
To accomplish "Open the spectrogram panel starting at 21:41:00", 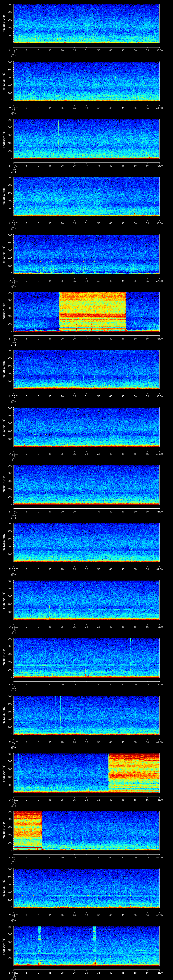I will 86,715.
